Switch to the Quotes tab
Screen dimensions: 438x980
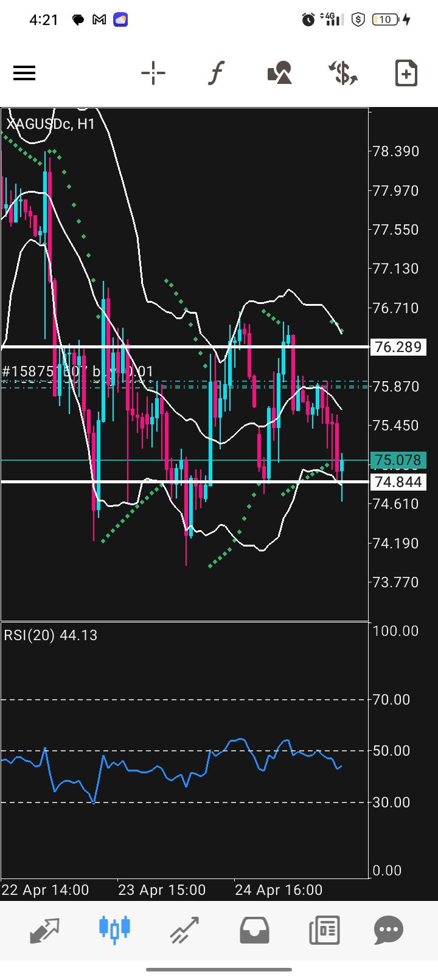pos(45,930)
